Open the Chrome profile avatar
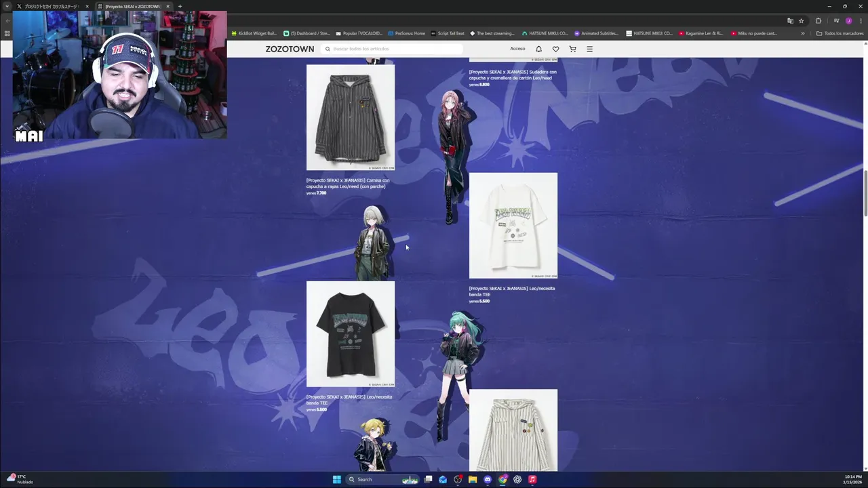Screen dimensions: 868x488 [848, 21]
